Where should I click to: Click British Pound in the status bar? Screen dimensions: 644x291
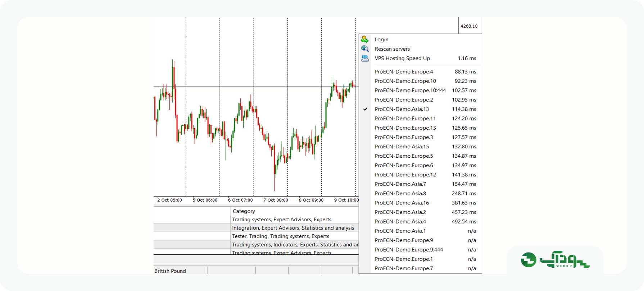tap(170, 271)
